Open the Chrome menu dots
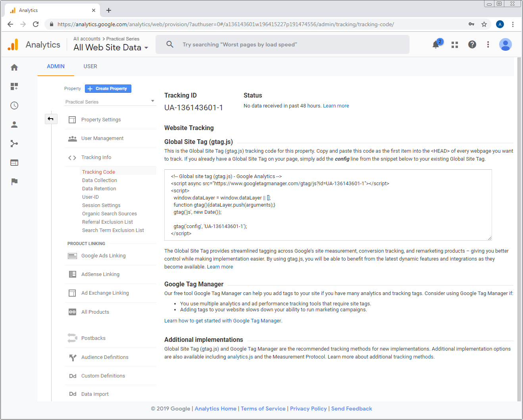Screen dimensions: 523x420 point(513,24)
